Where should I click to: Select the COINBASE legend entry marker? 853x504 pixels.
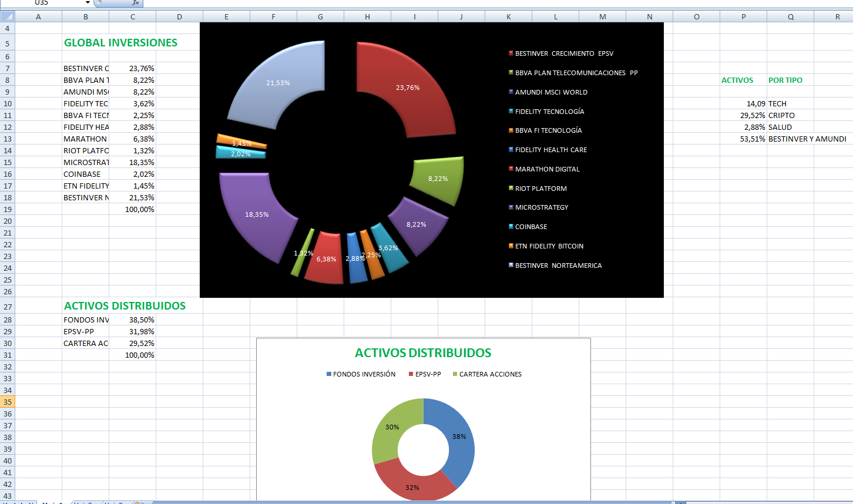(511, 226)
